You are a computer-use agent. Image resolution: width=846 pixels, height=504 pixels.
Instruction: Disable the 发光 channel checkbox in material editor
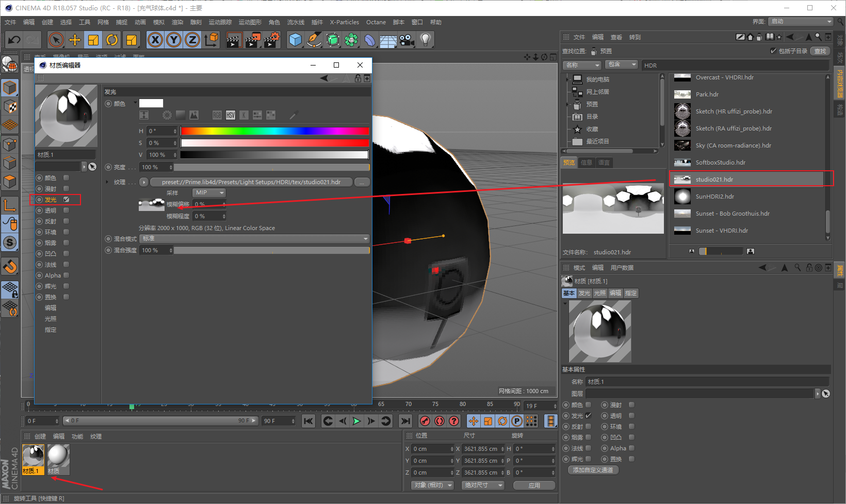(x=66, y=199)
